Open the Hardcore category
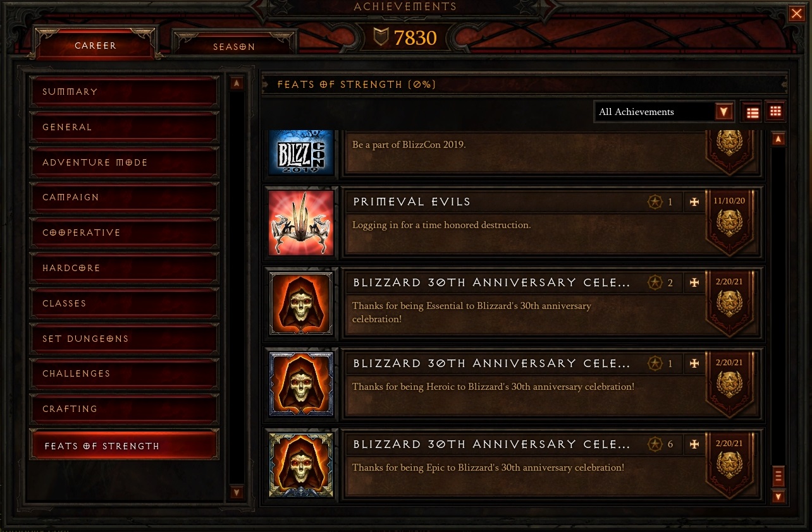 (x=124, y=268)
